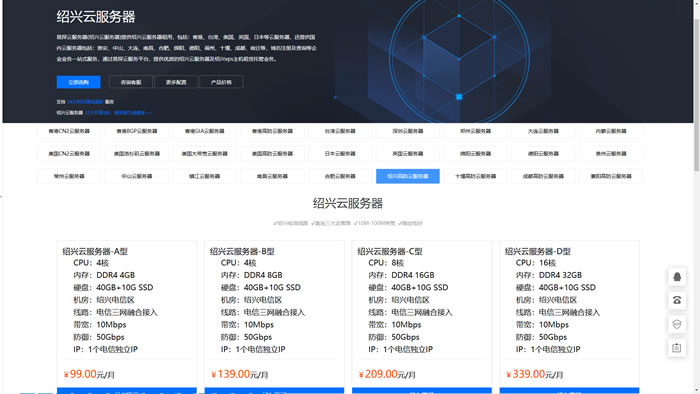Open the 合肥云服务器 tab
Image resolution: width=700 pixels, height=394 pixels.
(340, 176)
